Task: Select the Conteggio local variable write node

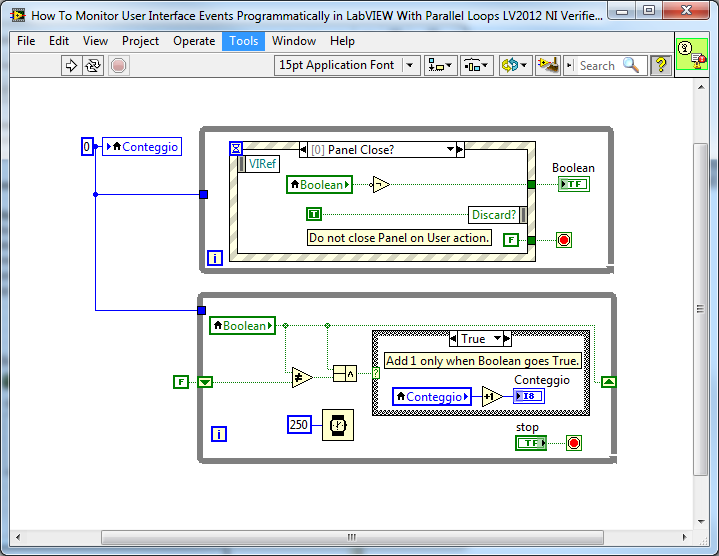Action: point(142,147)
